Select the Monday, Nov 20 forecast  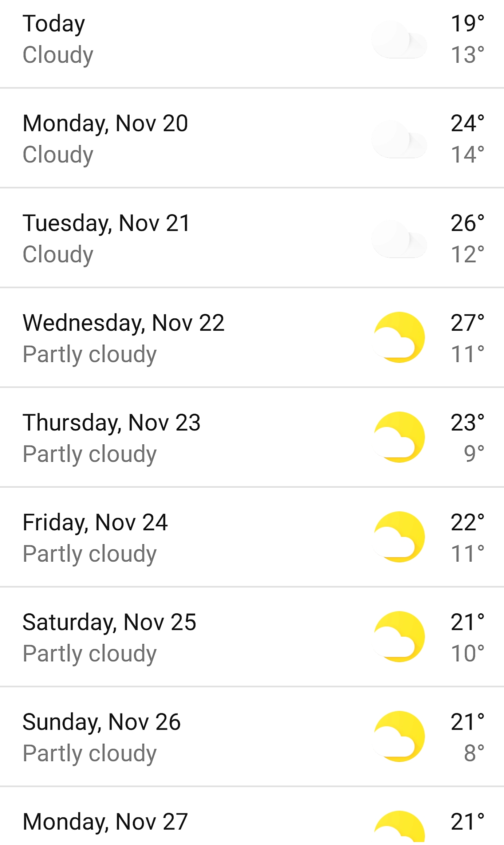pyautogui.click(x=252, y=138)
